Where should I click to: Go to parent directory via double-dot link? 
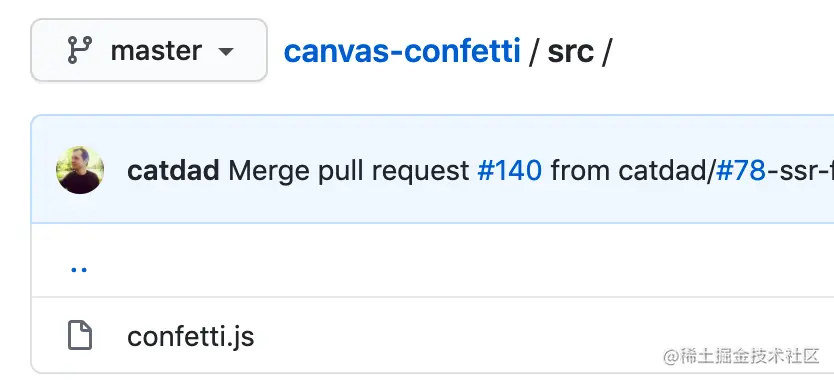(79, 269)
